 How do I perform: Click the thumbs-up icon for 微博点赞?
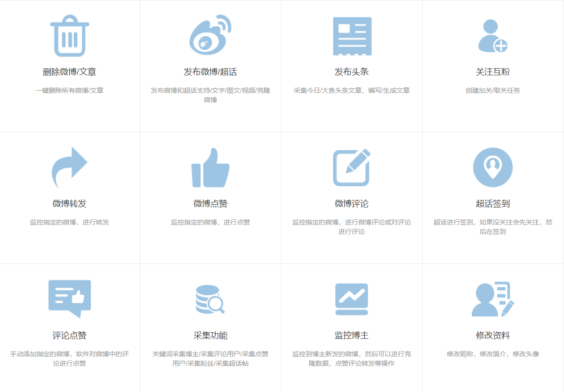tap(211, 167)
